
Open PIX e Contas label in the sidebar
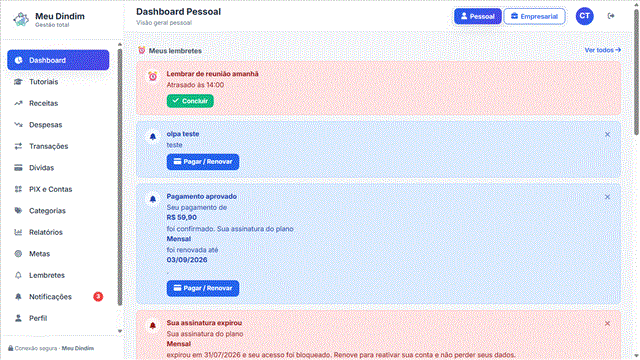coord(51,189)
